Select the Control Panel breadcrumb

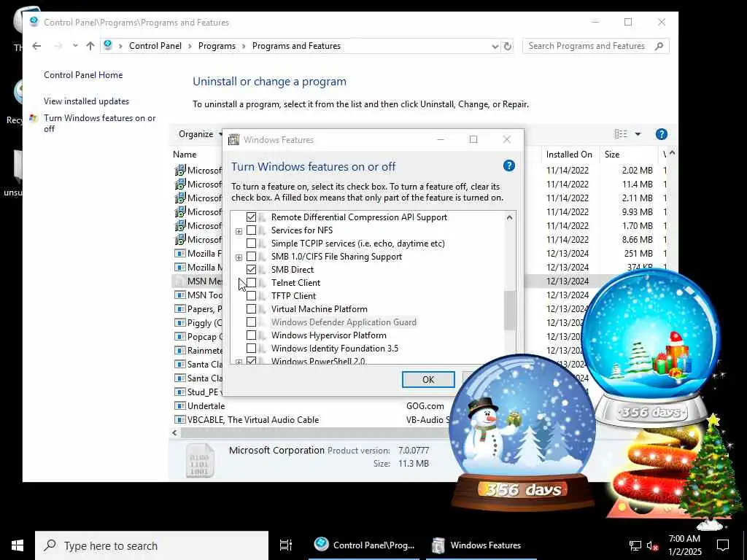coord(155,46)
